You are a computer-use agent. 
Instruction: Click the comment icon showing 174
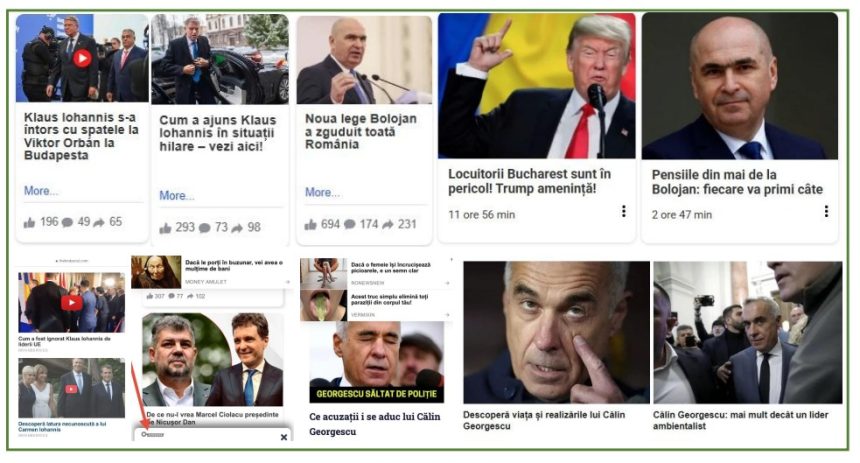point(350,224)
